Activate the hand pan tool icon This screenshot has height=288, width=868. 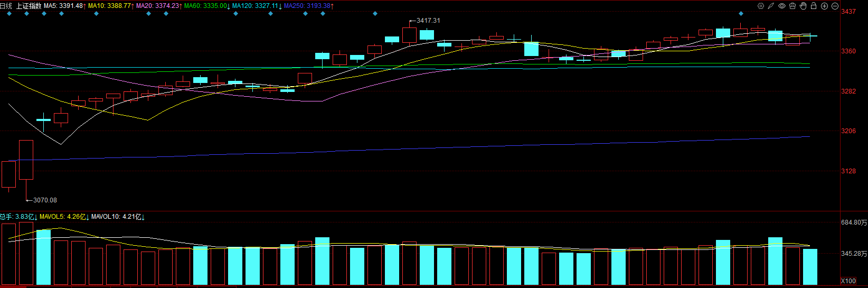[803, 6]
